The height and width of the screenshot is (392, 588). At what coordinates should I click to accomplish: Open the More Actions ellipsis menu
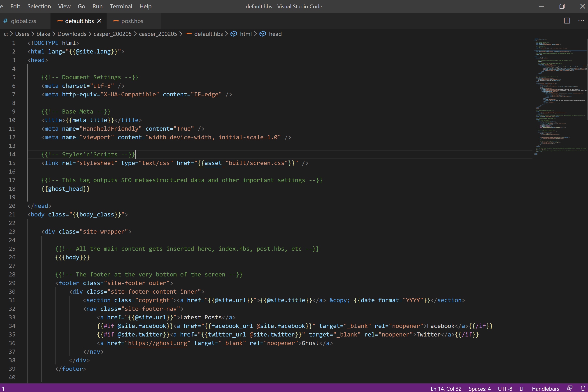581,21
